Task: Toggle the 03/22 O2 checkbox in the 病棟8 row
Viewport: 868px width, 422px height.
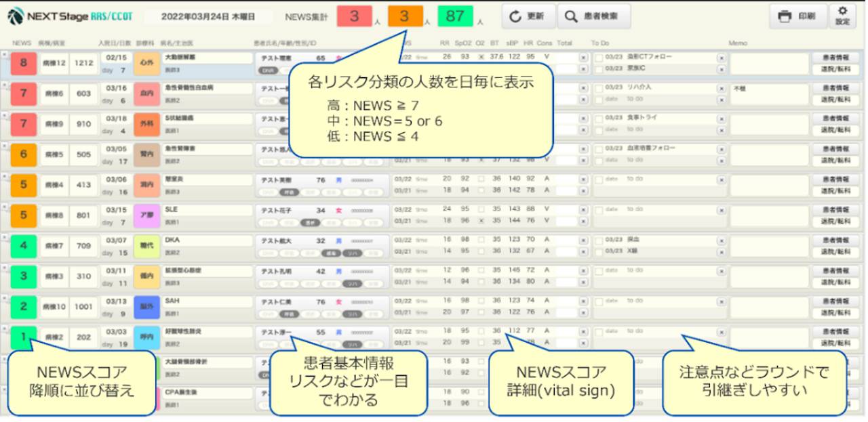Action: tap(480, 209)
